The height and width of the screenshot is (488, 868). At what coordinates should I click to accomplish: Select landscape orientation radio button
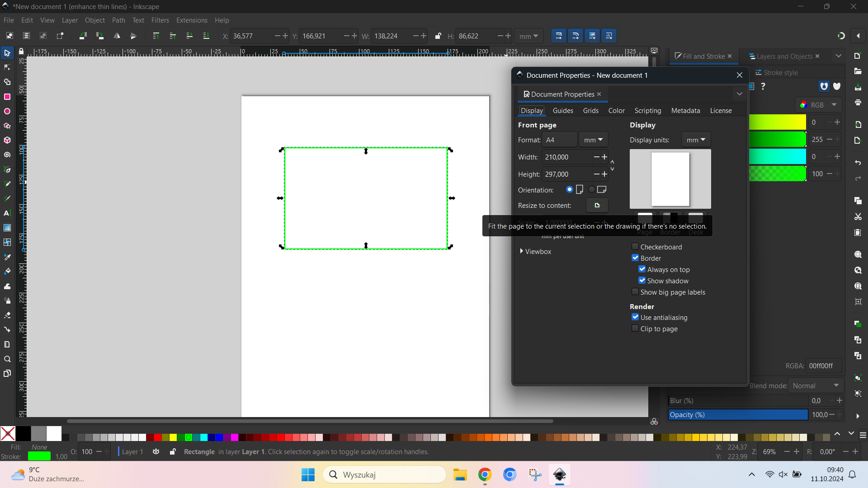pos(591,189)
